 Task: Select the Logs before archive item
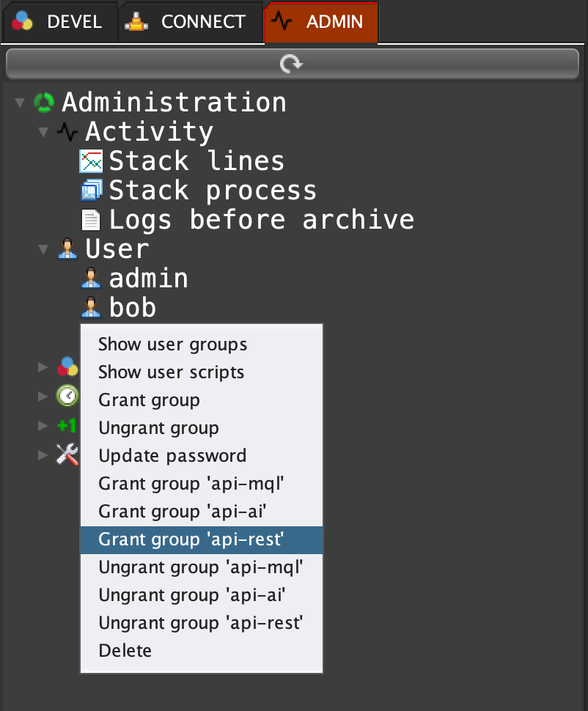(261, 220)
